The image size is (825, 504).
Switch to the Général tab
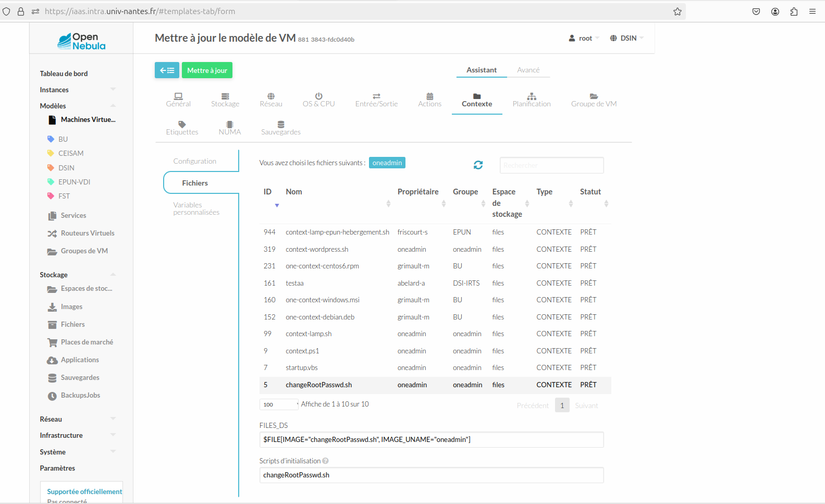178,100
